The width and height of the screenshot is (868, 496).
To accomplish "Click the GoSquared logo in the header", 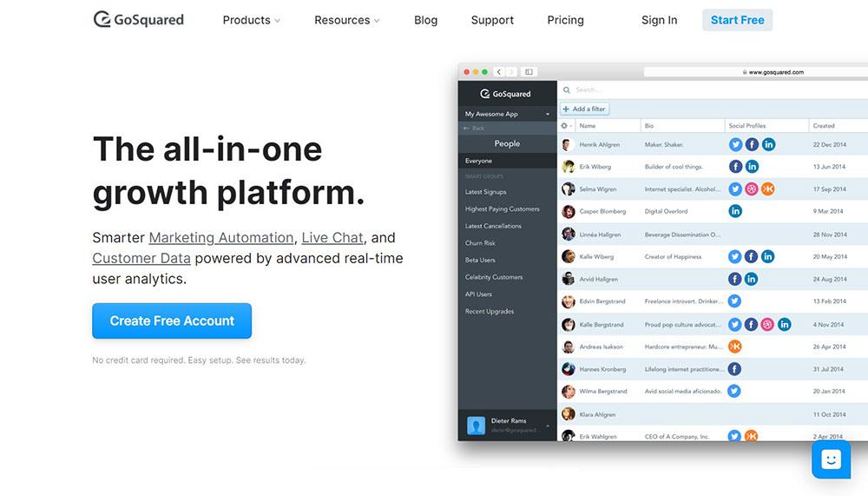I will 138,19.
